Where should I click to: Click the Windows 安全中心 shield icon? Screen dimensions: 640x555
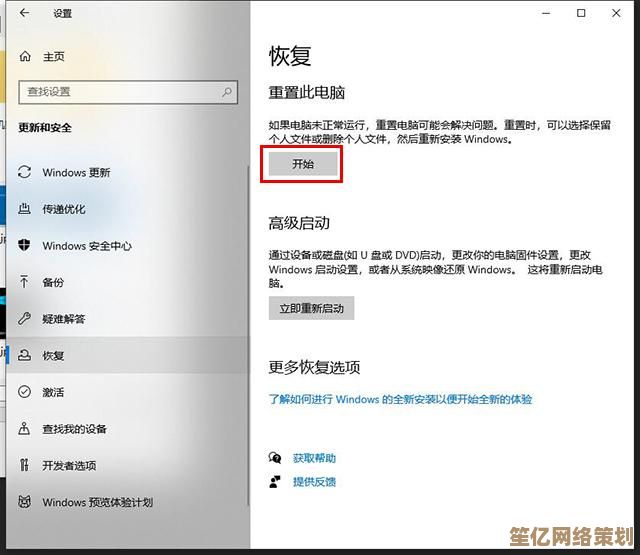pos(25,246)
